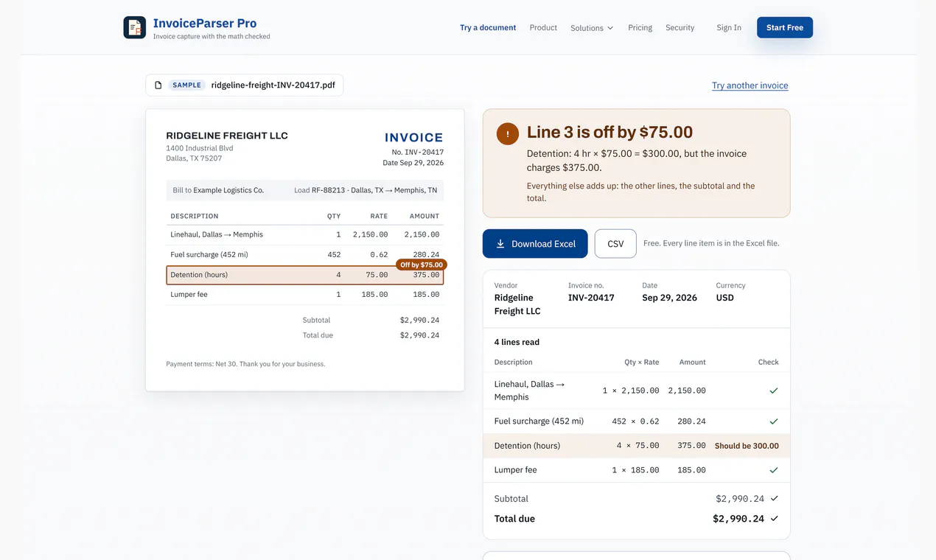Click the Vendor value Ridgeline Freight LLC
The height and width of the screenshot is (560, 936).
(x=517, y=304)
